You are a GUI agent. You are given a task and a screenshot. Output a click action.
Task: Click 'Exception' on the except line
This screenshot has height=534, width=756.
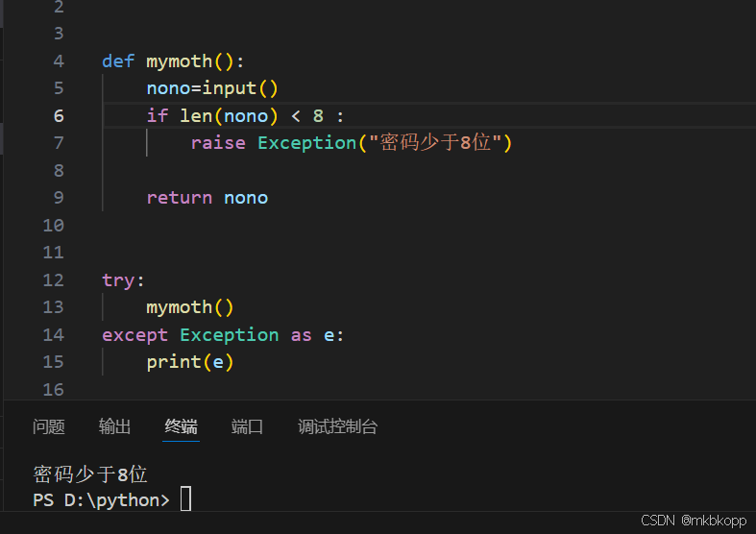[x=230, y=335]
